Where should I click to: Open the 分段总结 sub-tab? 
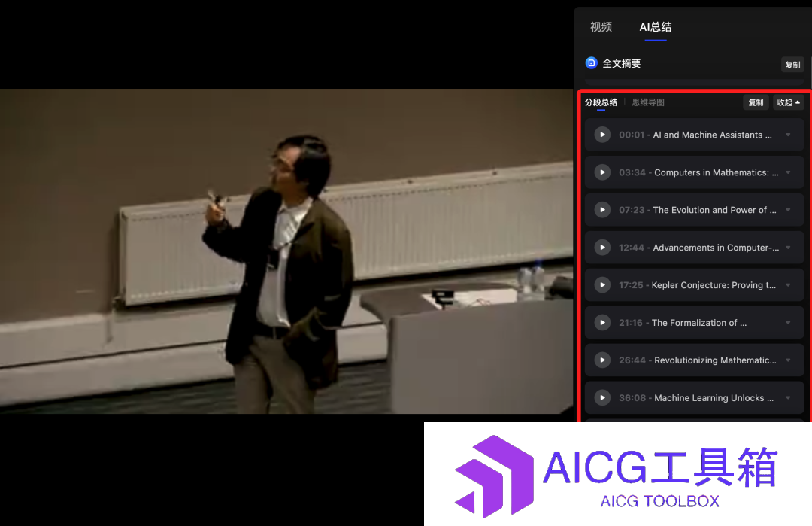[601, 102]
